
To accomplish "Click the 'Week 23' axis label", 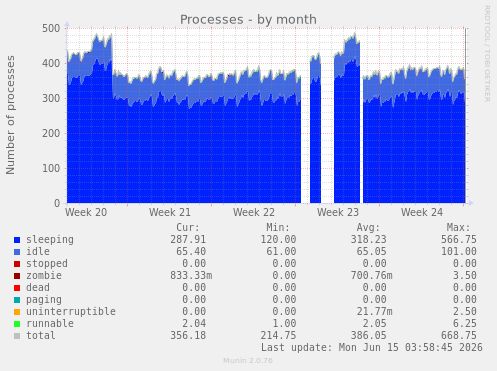I will tap(338, 212).
